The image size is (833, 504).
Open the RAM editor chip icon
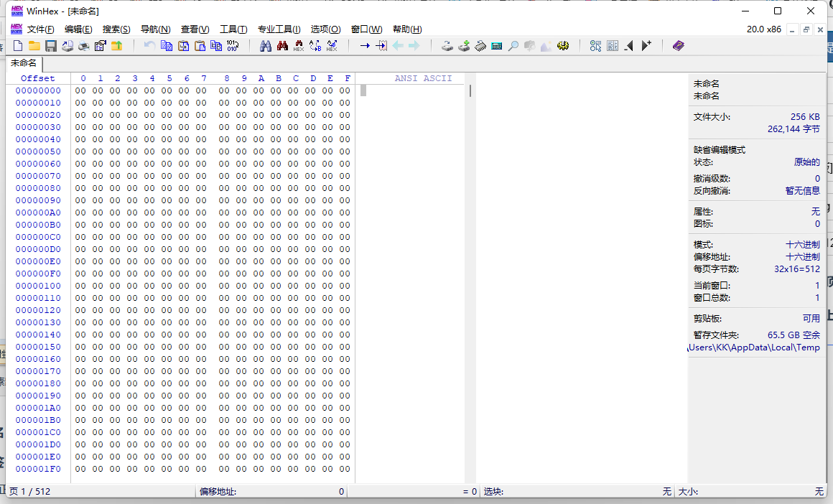coord(480,46)
